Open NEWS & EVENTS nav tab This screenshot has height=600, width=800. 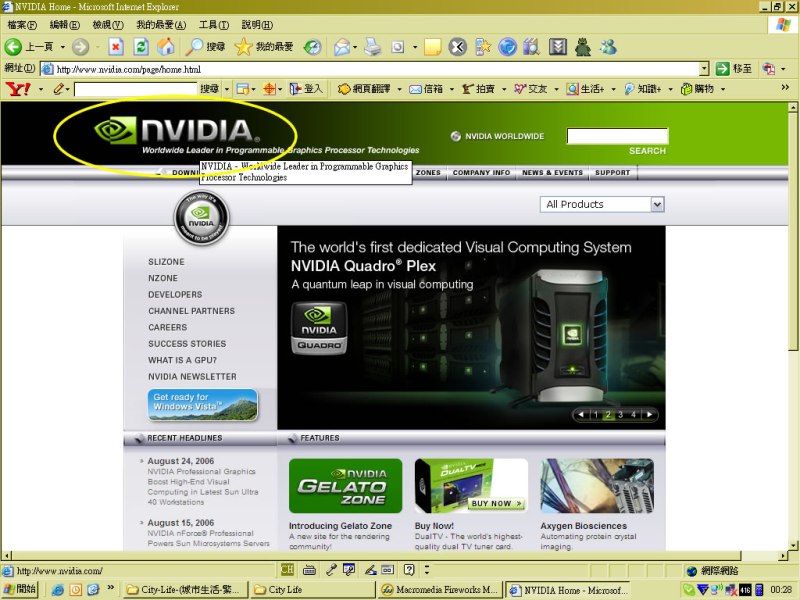[x=552, y=172]
